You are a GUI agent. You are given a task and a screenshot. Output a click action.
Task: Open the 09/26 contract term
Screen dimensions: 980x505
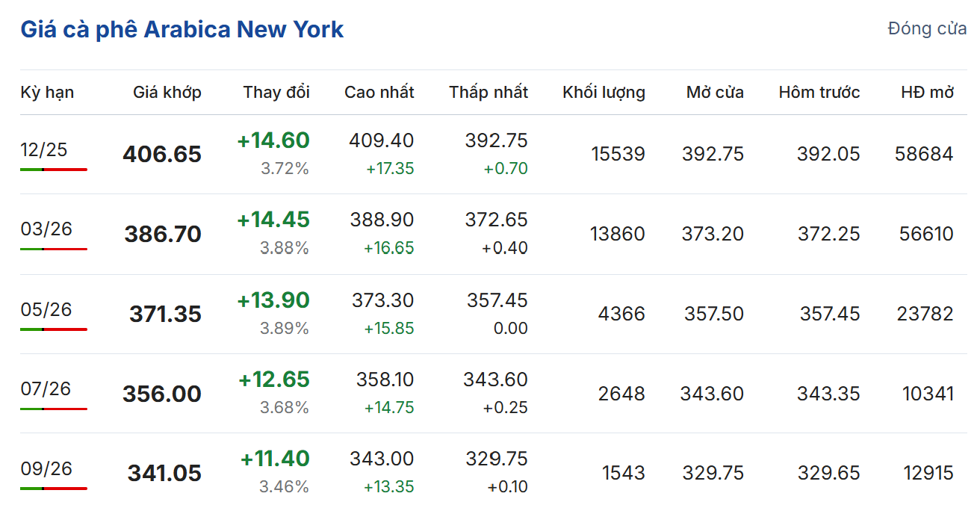(46, 468)
